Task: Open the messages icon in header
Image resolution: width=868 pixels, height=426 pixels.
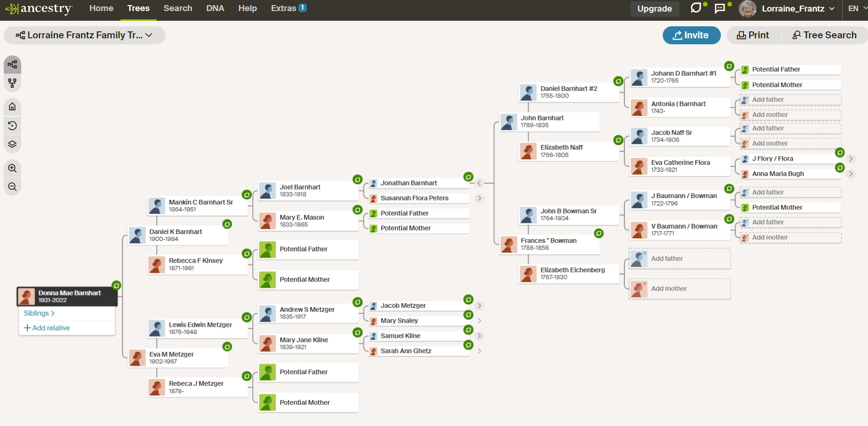Action: (x=719, y=8)
